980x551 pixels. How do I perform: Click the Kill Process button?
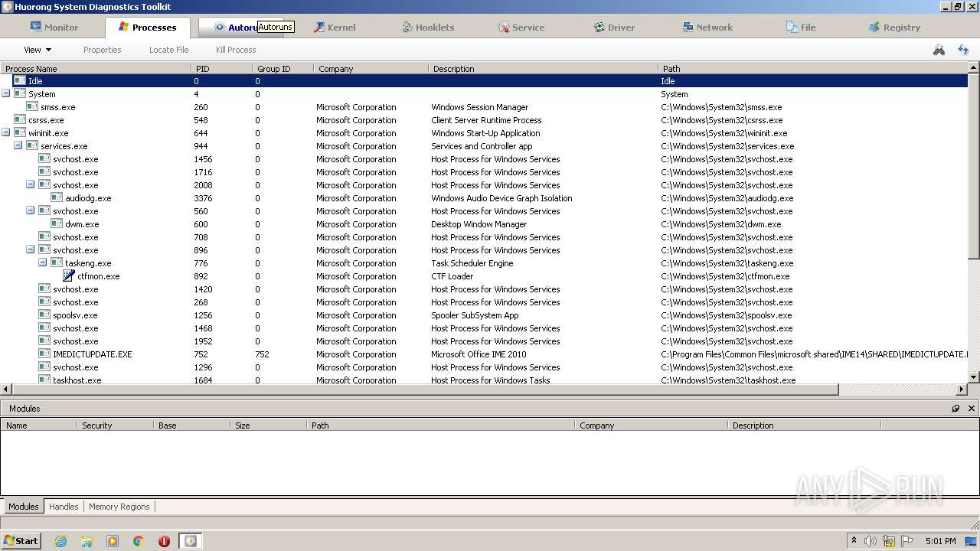coord(236,50)
